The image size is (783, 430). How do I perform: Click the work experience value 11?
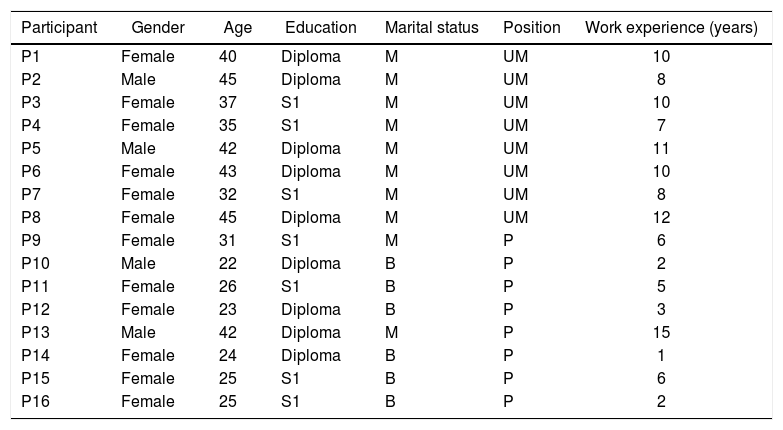(x=661, y=149)
